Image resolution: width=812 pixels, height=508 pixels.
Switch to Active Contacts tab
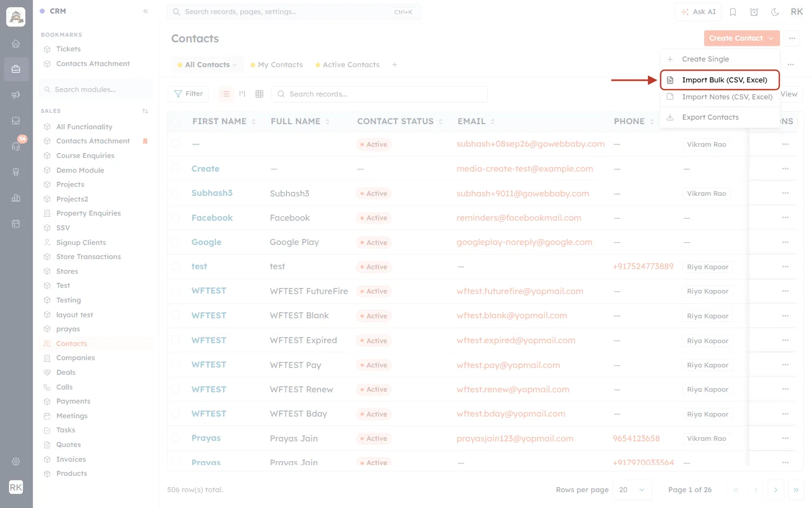click(x=347, y=65)
